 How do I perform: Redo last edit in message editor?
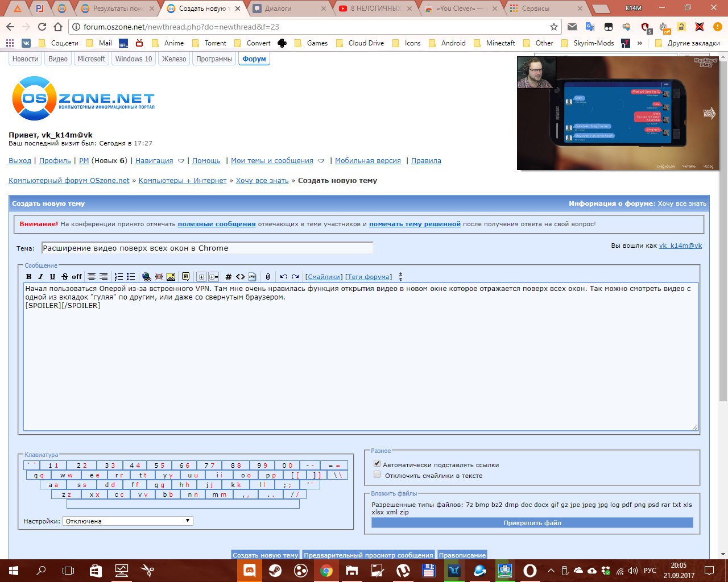pyautogui.click(x=295, y=277)
